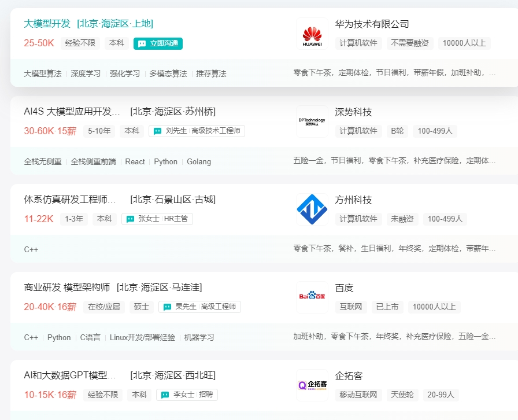Click the 不需要融资 funding tag
518x420 pixels.
coord(410,43)
